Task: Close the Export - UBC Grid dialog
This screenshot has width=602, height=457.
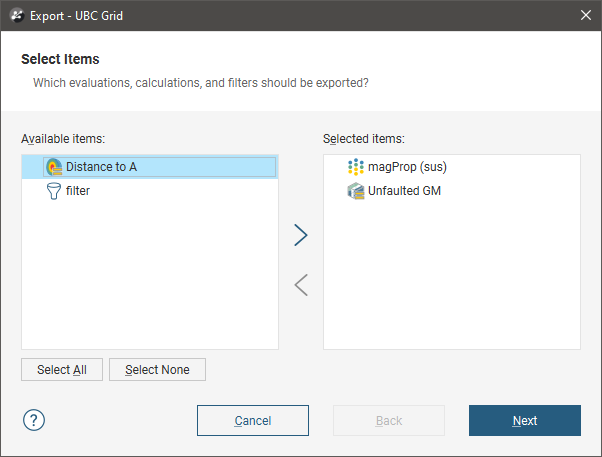Action: pos(586,15)
